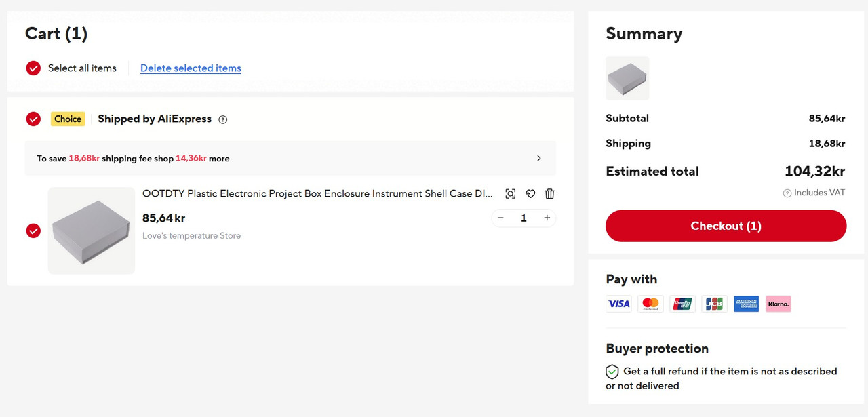Click the find similar items icon
Screen dimensions: 868x417
511,194
